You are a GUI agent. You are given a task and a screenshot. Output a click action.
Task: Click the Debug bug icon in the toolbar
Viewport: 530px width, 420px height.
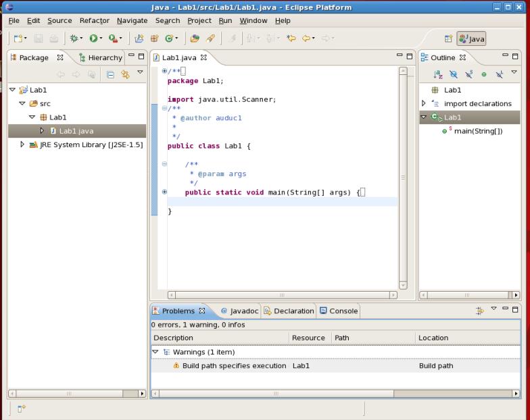click(x=73, y=39)
